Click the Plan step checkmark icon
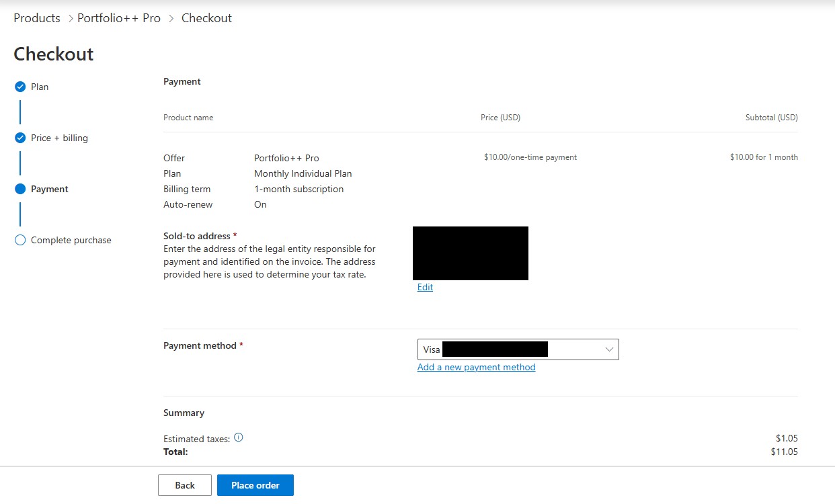Image resolution: width=835 pixels, height=504 pixels. click(20, 87)
